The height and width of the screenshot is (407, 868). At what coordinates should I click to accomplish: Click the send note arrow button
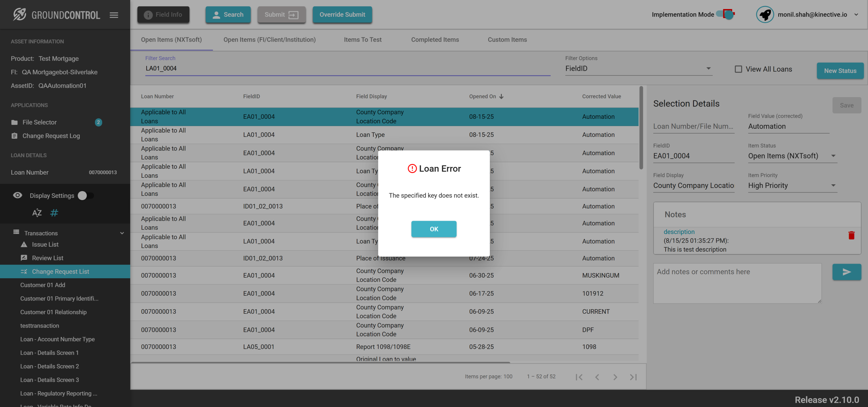846,272
